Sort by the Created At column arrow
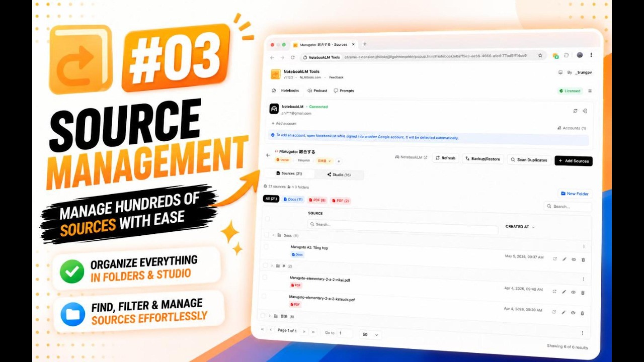 click(533, 227)
